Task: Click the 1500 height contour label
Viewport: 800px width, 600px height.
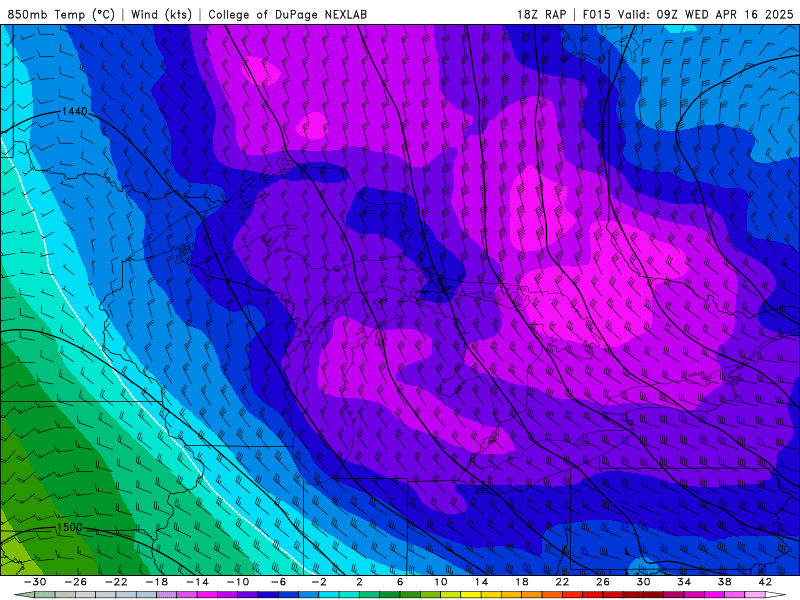Action: [x=69, y=528]
